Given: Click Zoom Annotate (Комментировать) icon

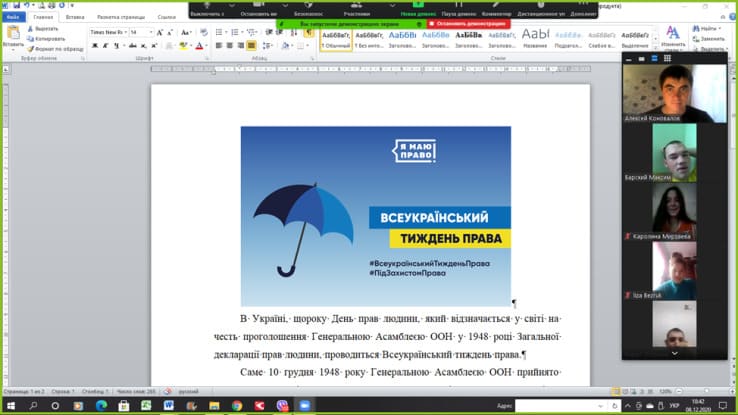Looking at the screenshot, I should click(497, 5).
